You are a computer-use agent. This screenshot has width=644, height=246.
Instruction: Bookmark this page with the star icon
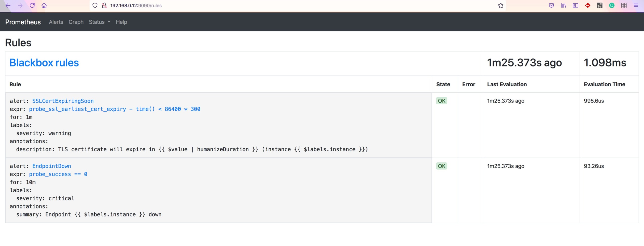(501, 6)
